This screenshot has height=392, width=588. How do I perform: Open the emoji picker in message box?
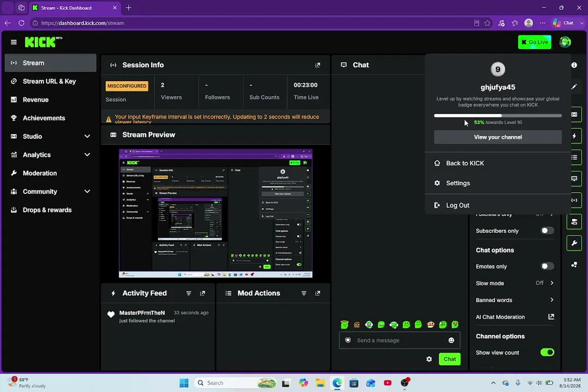[x=451, y=340]
